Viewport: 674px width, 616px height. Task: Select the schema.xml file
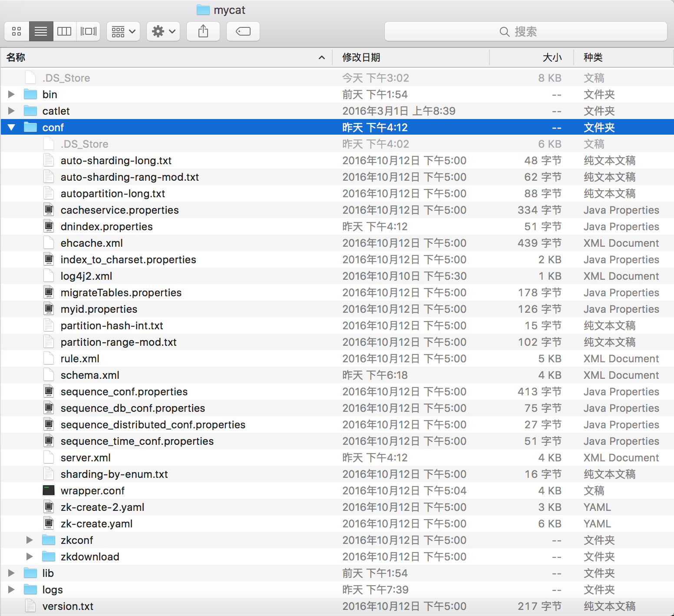pyautogui.click(x=90, y=375)
